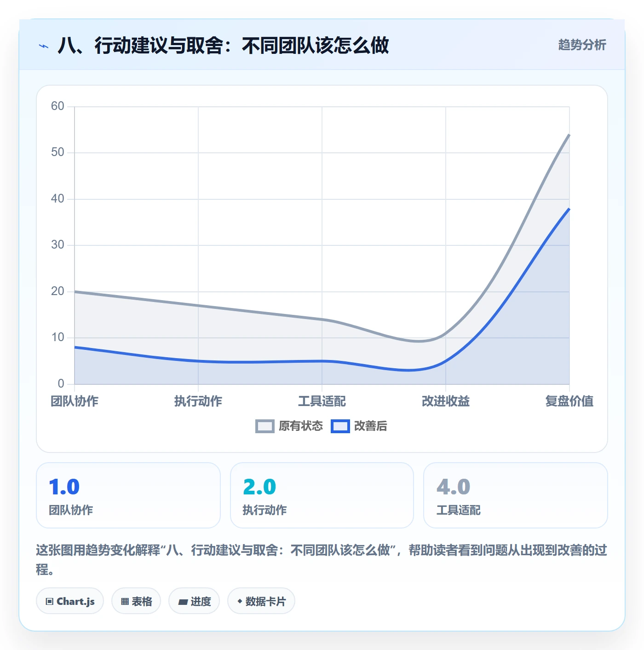The height and width of the screenshot is (650, 644).
Task: Open the 4.0 工具适配 data card
Action: [516, 495]
